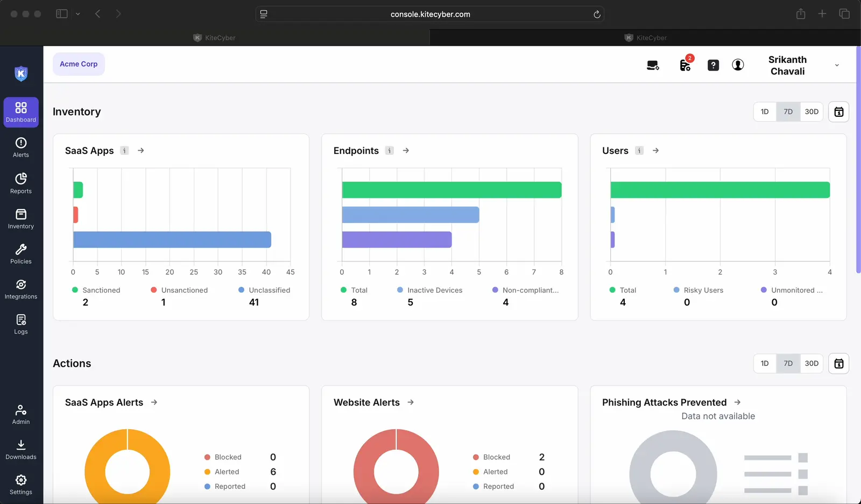Click the device status icon in header
This screenshot has width=861, height=504.
(653, 65)
